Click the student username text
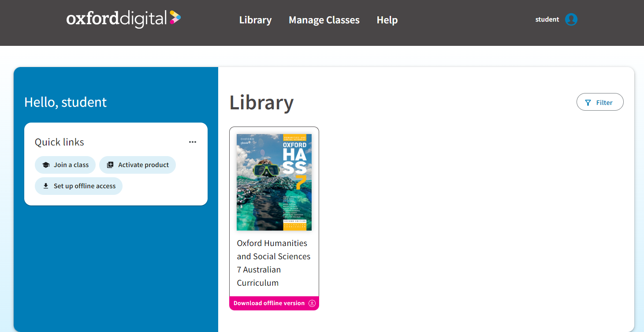This screenshot has width=644, height=332. [x=547, y=19]
